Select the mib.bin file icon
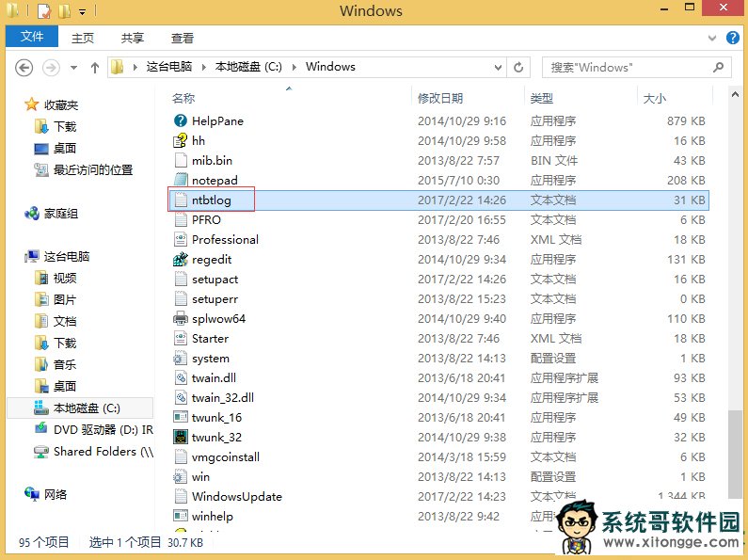Screen dimensions: 748x560 click(x=181, y=160)
